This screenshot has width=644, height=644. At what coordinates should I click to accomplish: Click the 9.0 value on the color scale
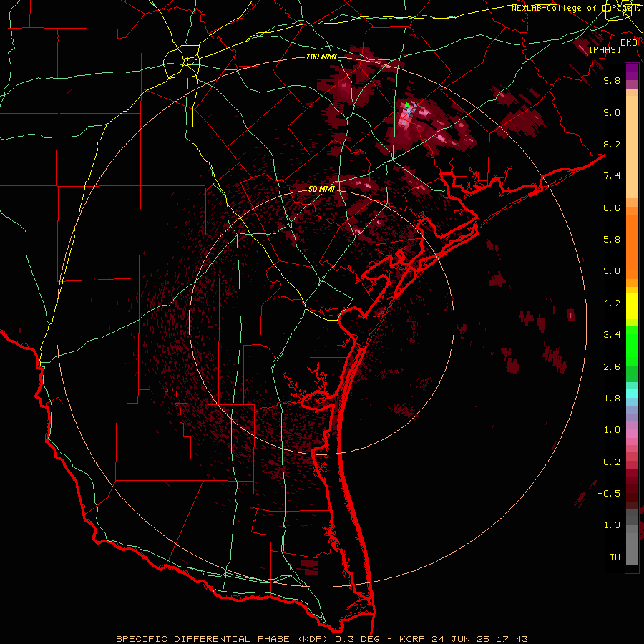(x=612, y=112)
